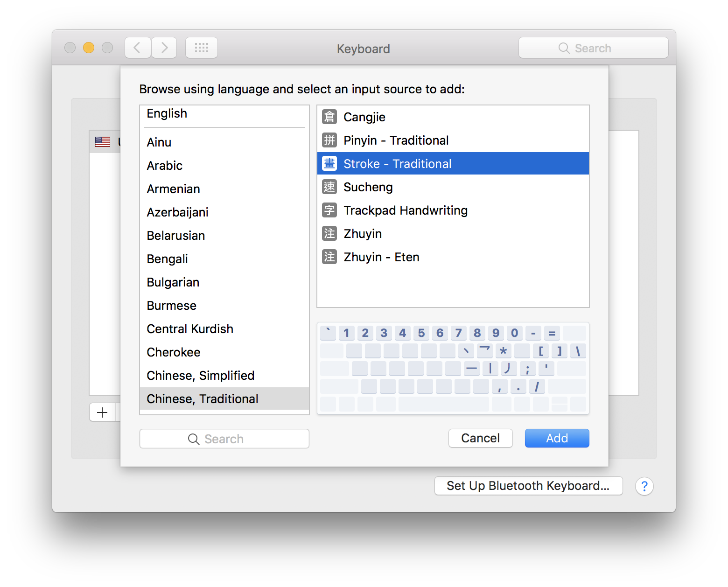Cancel adding the input source

[x=480, y=438]
